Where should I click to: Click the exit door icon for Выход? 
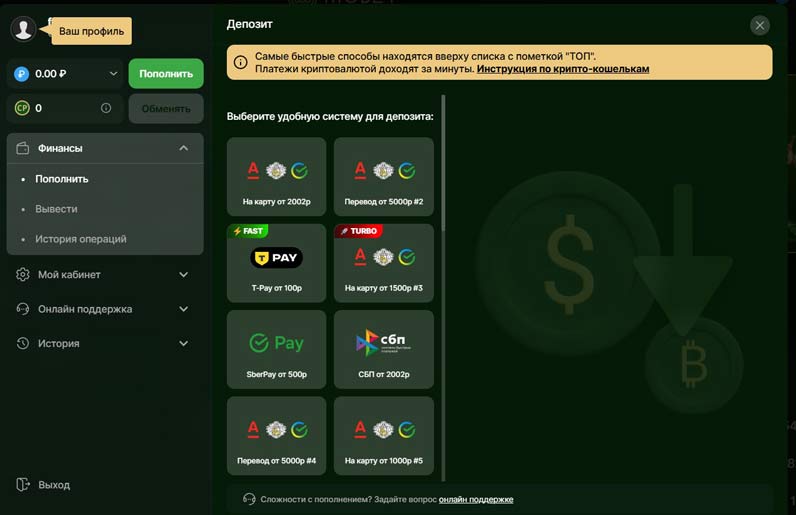(x=23, y=485)
